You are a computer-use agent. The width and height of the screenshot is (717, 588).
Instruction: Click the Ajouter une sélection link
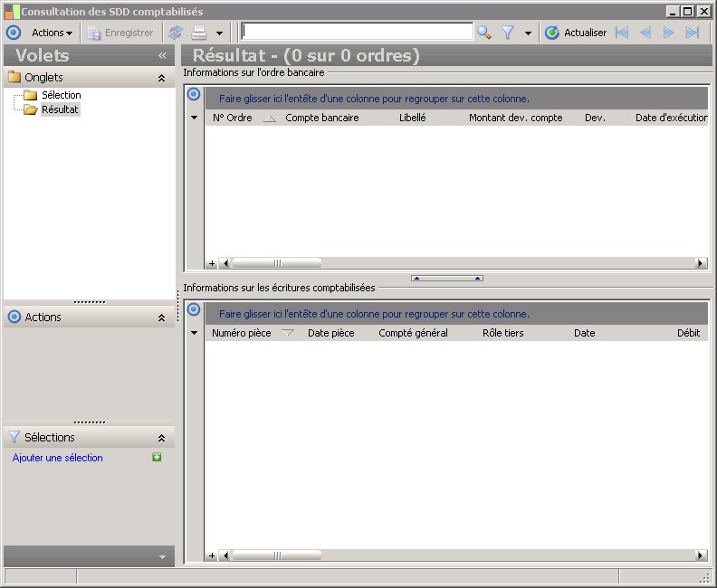(58, 458)
